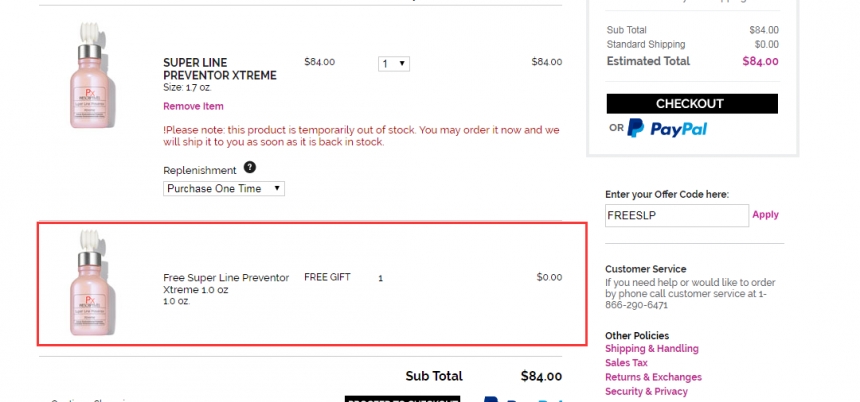Viewport: 860px width, 402px height.
Task: View the Returns & Exchanges policy
Action: [653, 377]
